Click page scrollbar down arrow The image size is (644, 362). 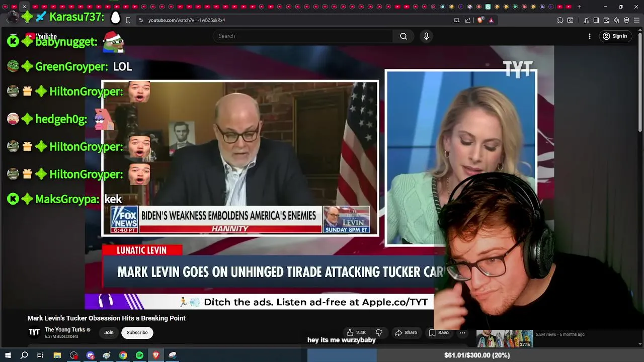tap(640, 344)
